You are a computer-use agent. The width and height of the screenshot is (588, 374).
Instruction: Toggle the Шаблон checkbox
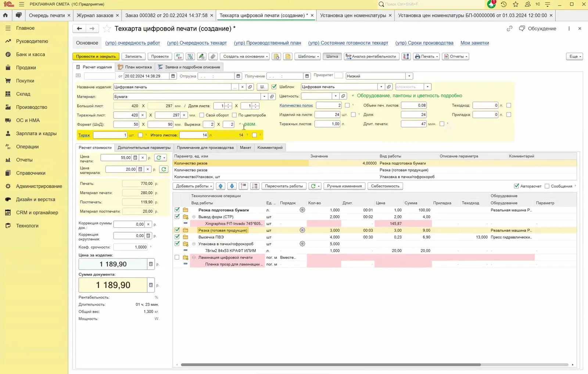pos(274,87)
